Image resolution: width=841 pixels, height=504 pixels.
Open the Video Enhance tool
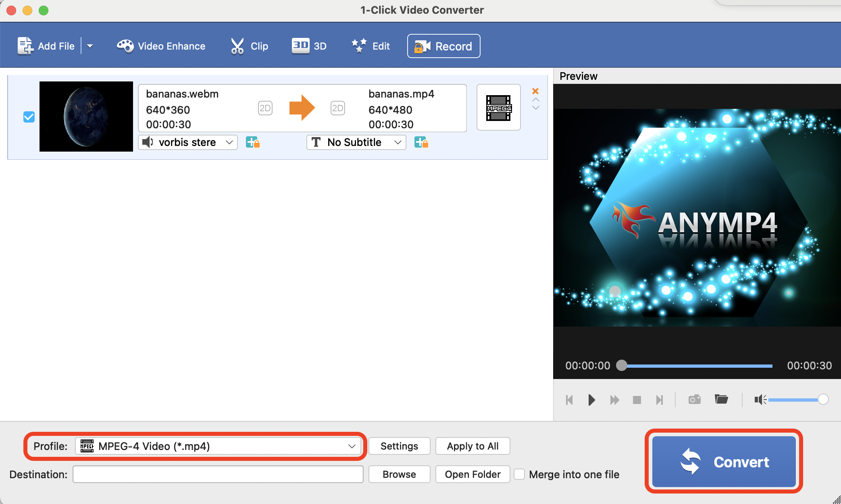(x=161, y=46)
